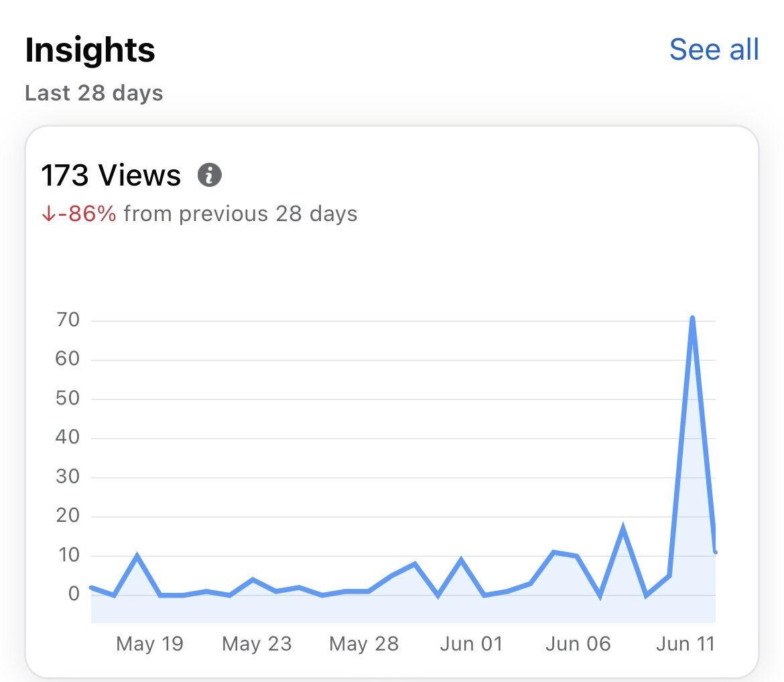Click the tallest peak on the views chart

692,318
